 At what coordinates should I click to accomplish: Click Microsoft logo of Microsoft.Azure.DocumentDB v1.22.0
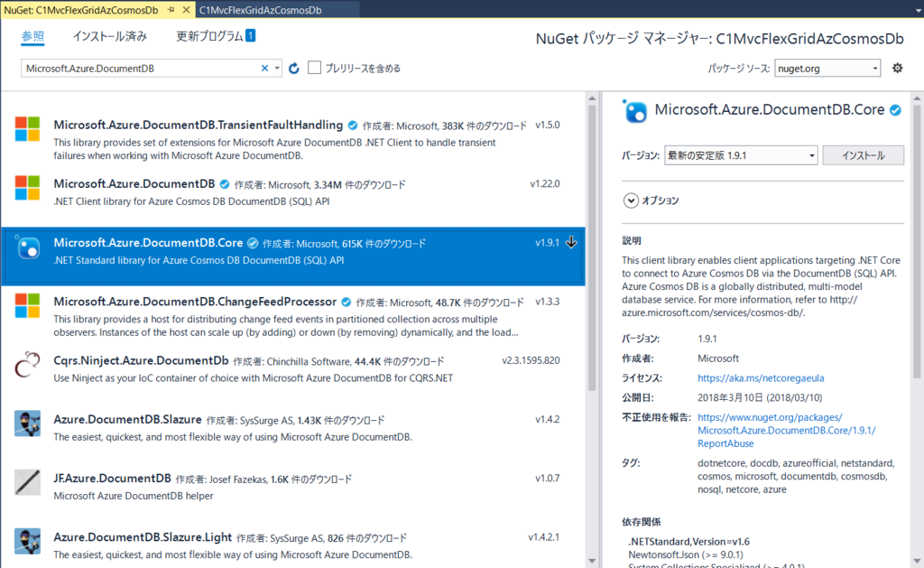(27, 188)
